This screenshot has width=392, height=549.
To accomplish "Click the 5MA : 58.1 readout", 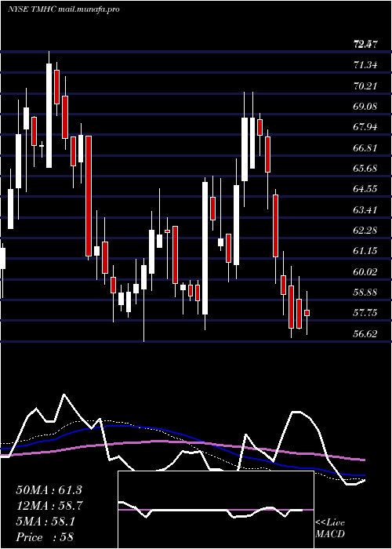I will [x=45, y=522].
